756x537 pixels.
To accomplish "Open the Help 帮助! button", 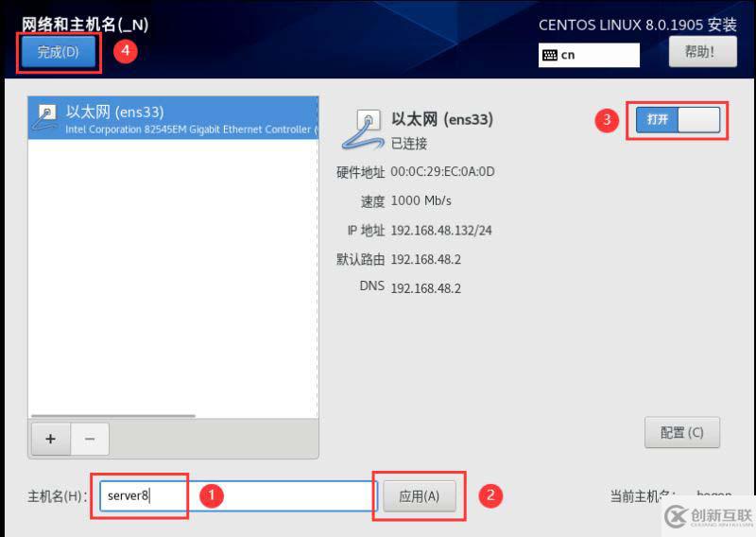I will [x=702, y=52].
